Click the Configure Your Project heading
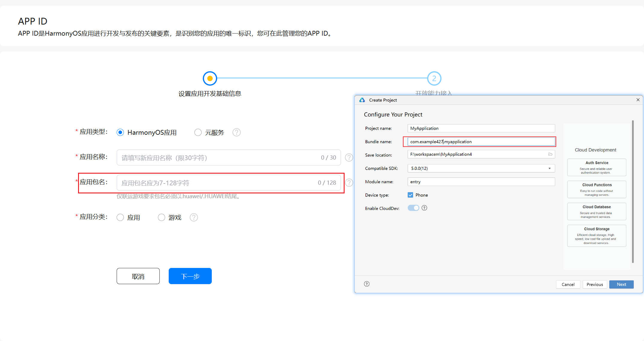 point(393,114)
